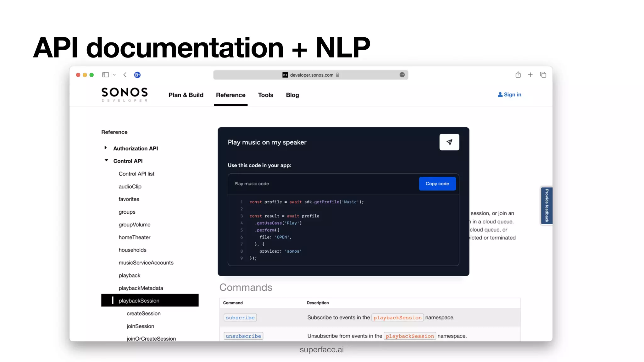Click the Copy code button
644x362 pixels.
437,184
